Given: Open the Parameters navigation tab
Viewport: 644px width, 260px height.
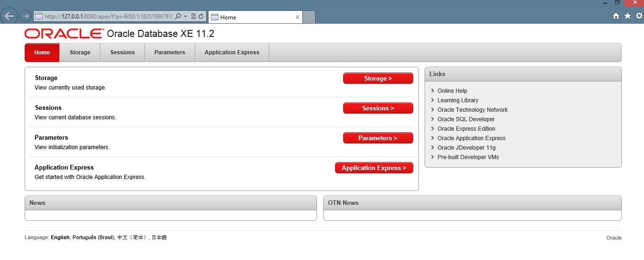Looking at the screenshot, I should click(170, 53).
